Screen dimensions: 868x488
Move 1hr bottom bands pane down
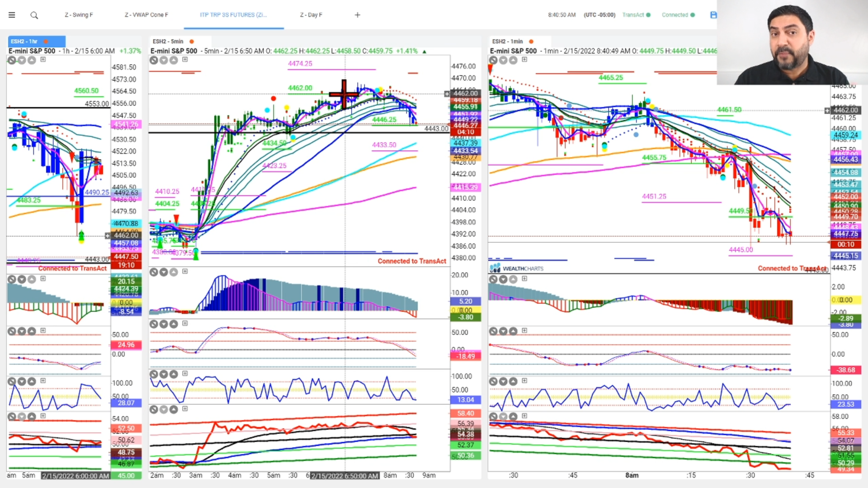pos(22,417)
